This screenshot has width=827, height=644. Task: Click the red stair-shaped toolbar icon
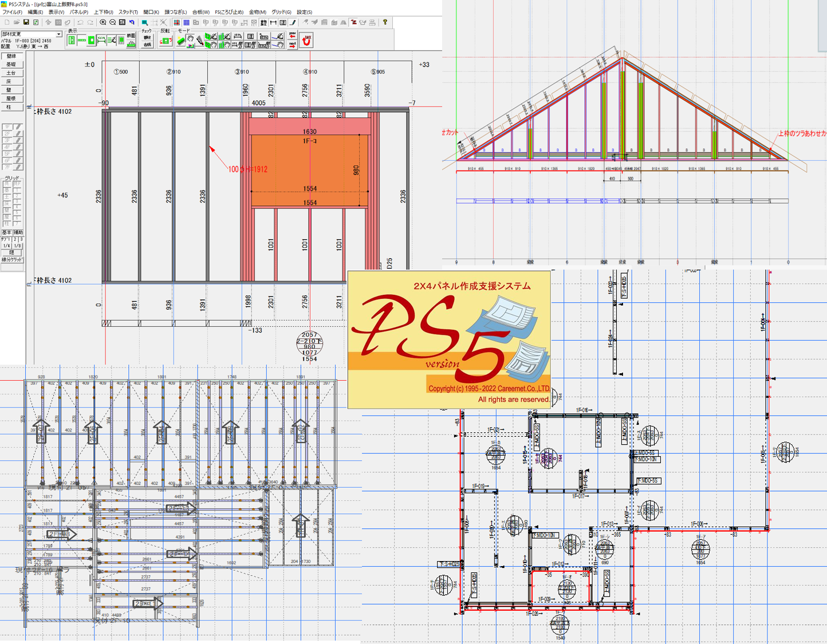coord(353,22)
